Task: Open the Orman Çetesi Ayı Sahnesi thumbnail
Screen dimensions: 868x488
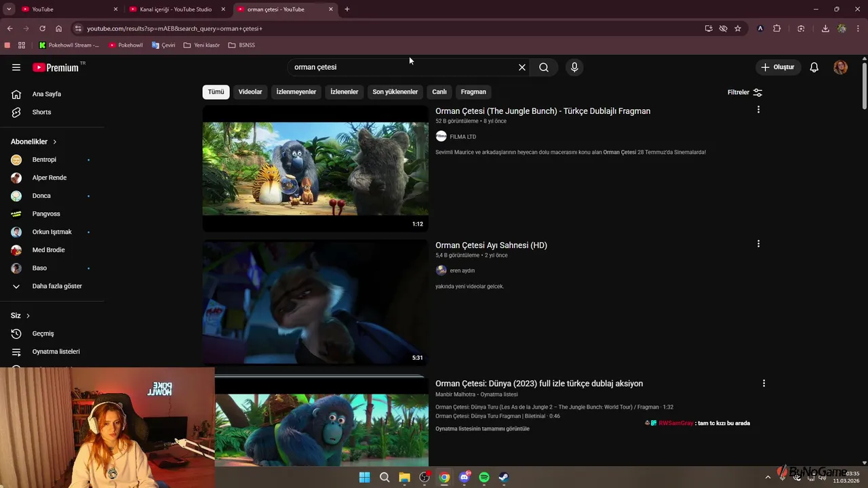Action: point(315,303)
